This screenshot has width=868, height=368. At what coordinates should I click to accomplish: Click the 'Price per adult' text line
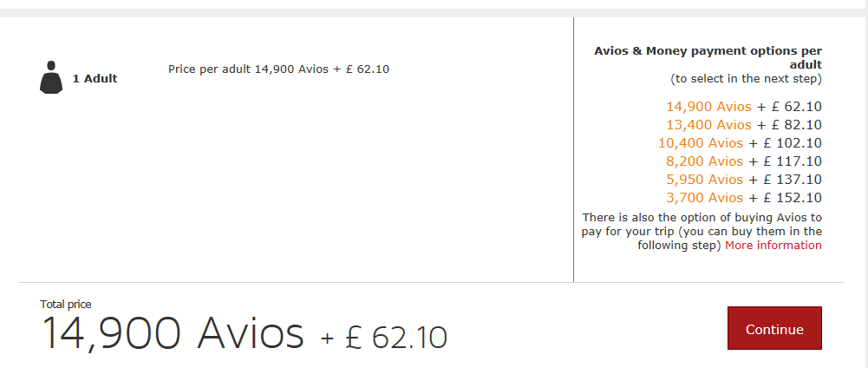point(278,69)
